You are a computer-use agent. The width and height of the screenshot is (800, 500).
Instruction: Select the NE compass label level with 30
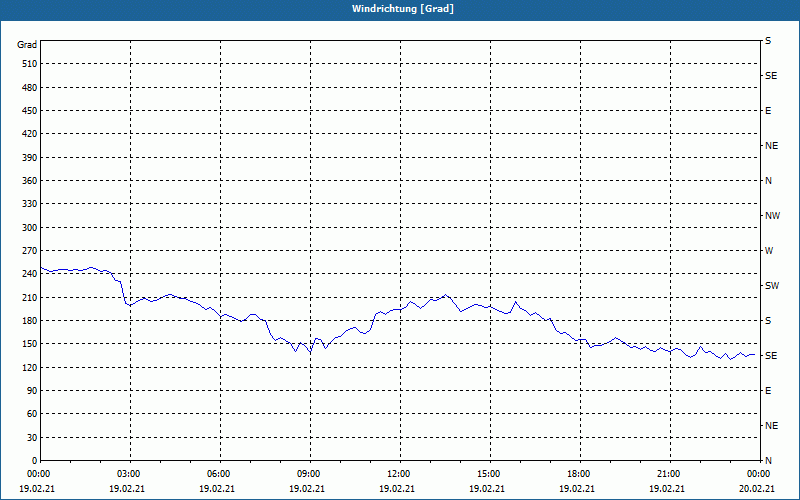[771, 426]
